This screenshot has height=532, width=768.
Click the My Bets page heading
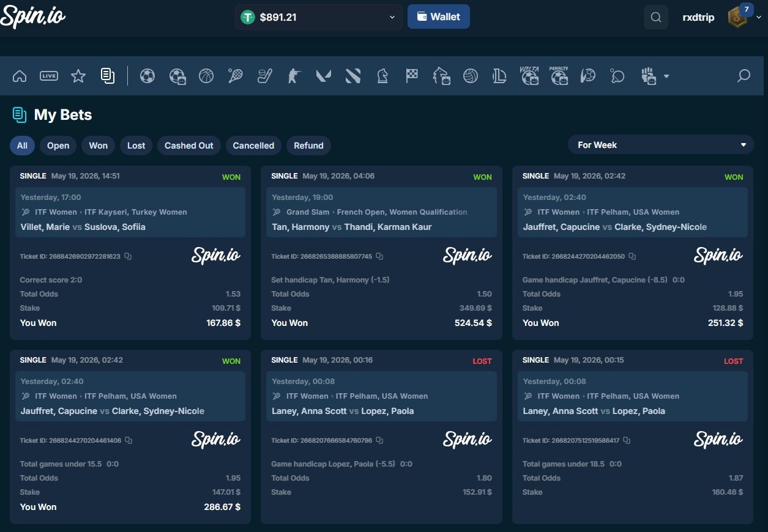click(63, 115)
